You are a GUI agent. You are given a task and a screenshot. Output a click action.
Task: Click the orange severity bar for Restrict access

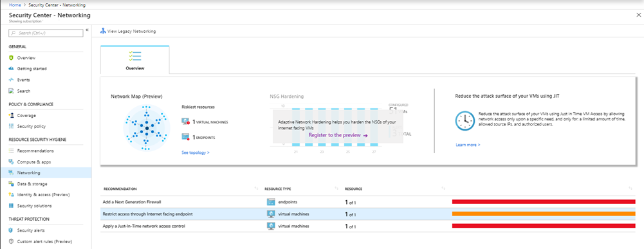tap(544, 214)
